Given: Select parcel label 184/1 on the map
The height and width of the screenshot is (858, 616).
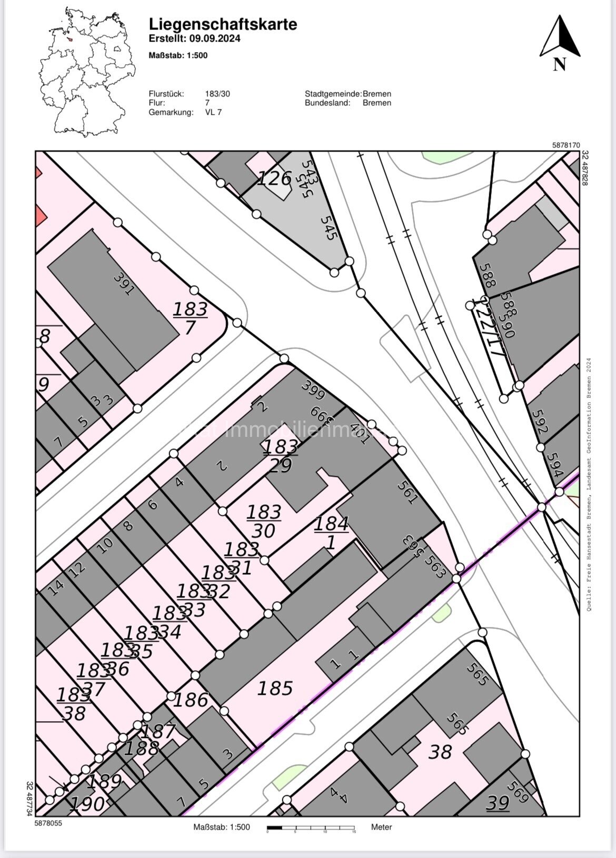Looking at the screenshot, I should 331,533.
